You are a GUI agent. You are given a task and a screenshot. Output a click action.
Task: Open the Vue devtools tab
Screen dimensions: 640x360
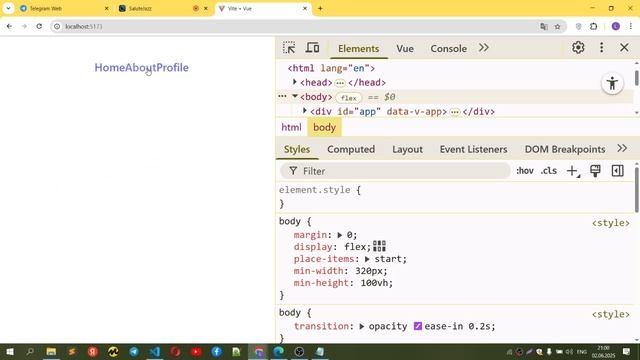pos(405,49)
